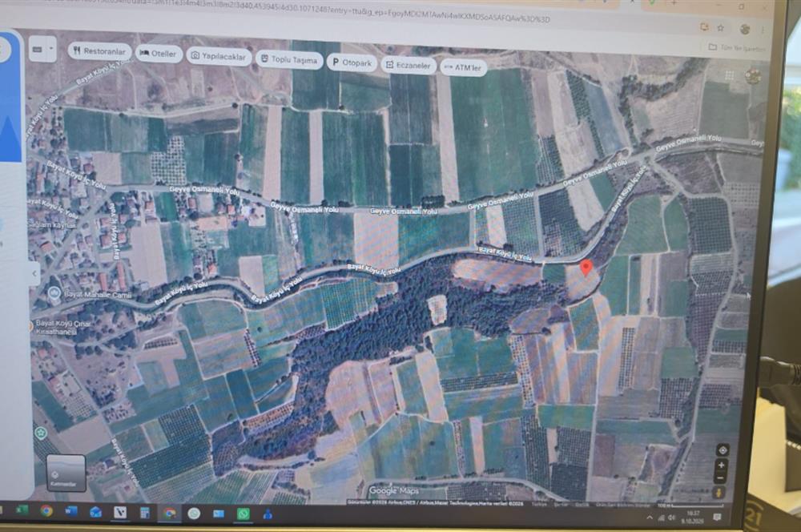Open the notification center icon
This screenshot has width=801, height=532.
click(x=717, y=518)
